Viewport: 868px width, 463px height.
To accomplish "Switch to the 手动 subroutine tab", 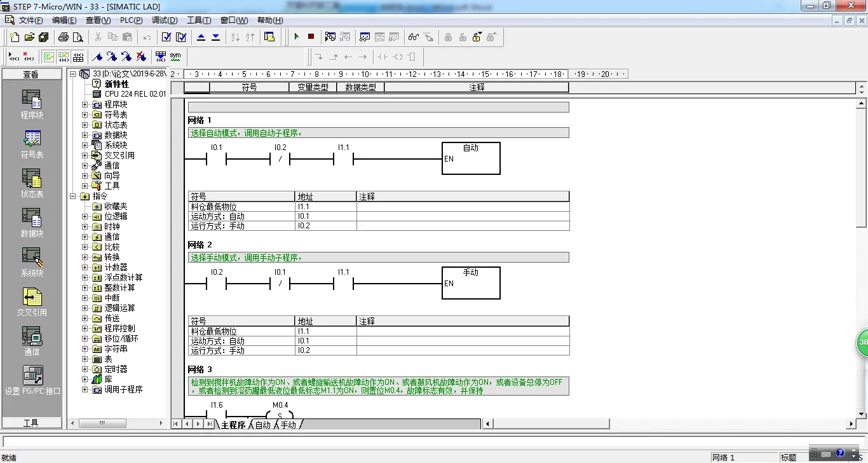I will [288, 425].
